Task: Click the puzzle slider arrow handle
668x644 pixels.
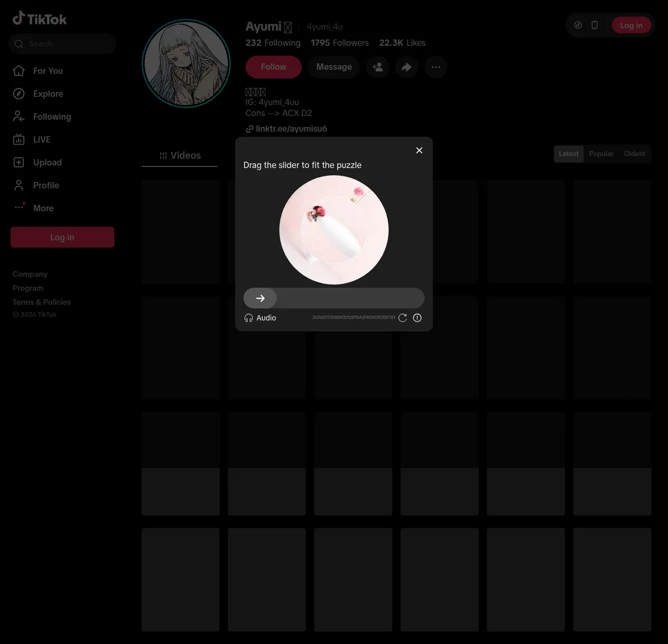Action: coord(260,298)
